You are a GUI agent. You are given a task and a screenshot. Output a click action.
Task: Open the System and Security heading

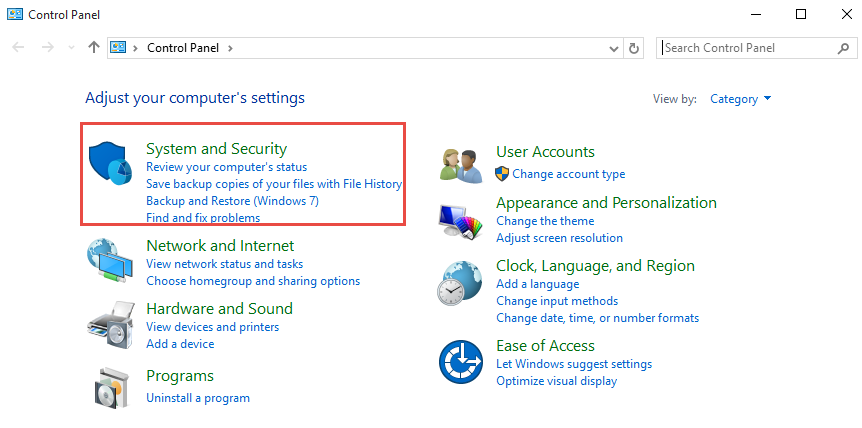click(x=217, y=149)
